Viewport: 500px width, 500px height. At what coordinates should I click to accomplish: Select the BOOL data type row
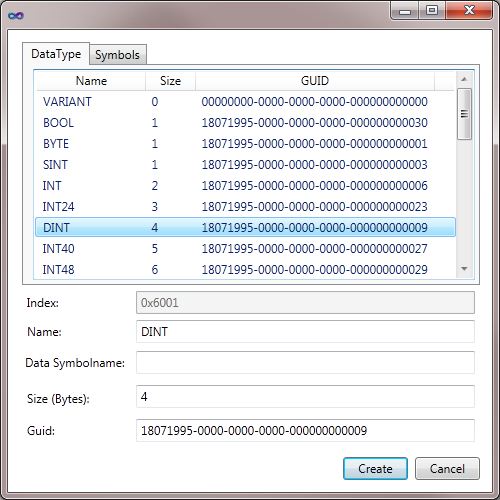(x=245, y=123)
